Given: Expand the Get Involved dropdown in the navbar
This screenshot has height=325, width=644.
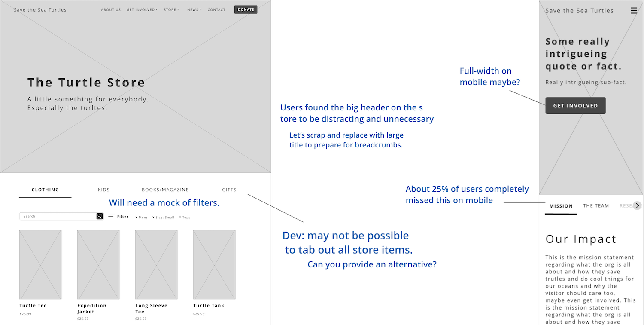Looking at the screenshot, I should pyautogui.click(x=142, y=9).
